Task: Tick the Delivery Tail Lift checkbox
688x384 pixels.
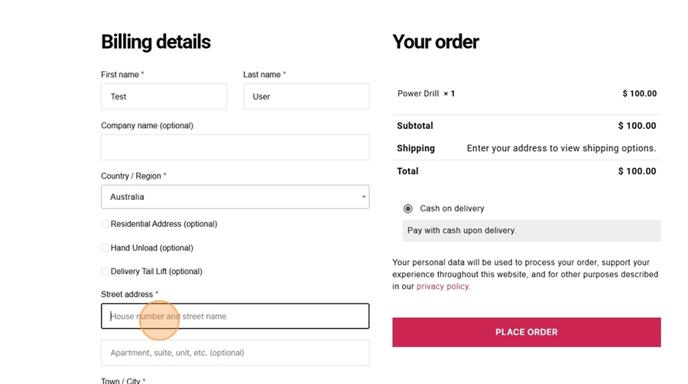Action: (105, 271)
